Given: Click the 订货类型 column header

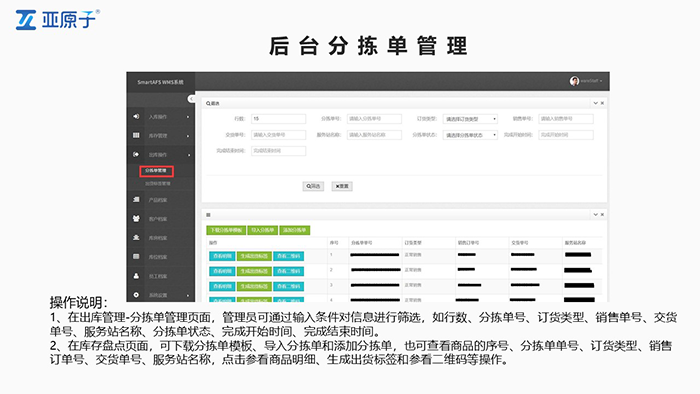Looking at the screenshot, I should [x=413, y=243].
